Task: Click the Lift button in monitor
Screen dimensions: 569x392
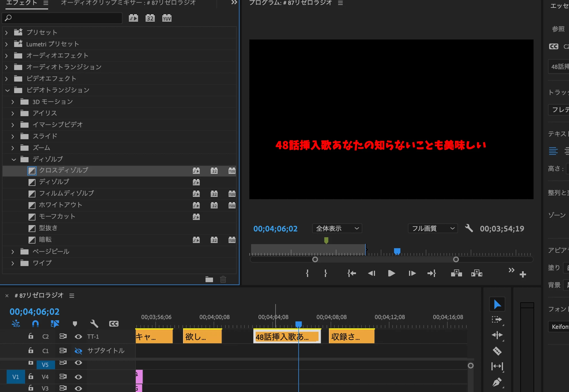Action: 456,273
